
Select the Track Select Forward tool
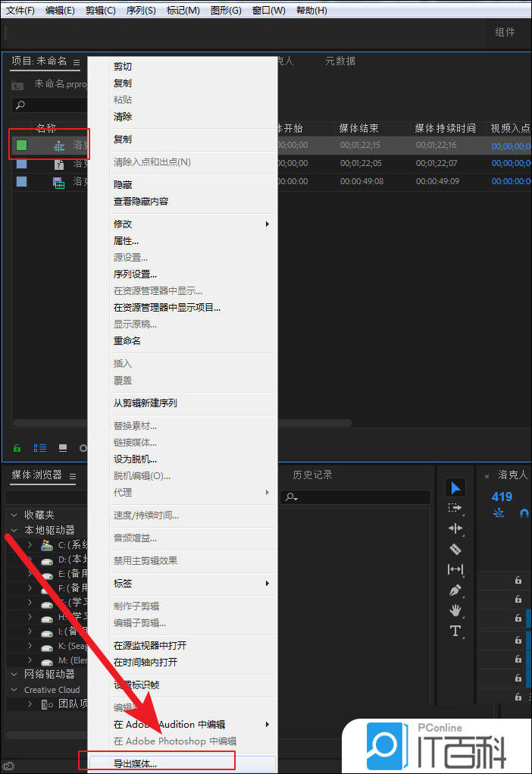[455, 508]
